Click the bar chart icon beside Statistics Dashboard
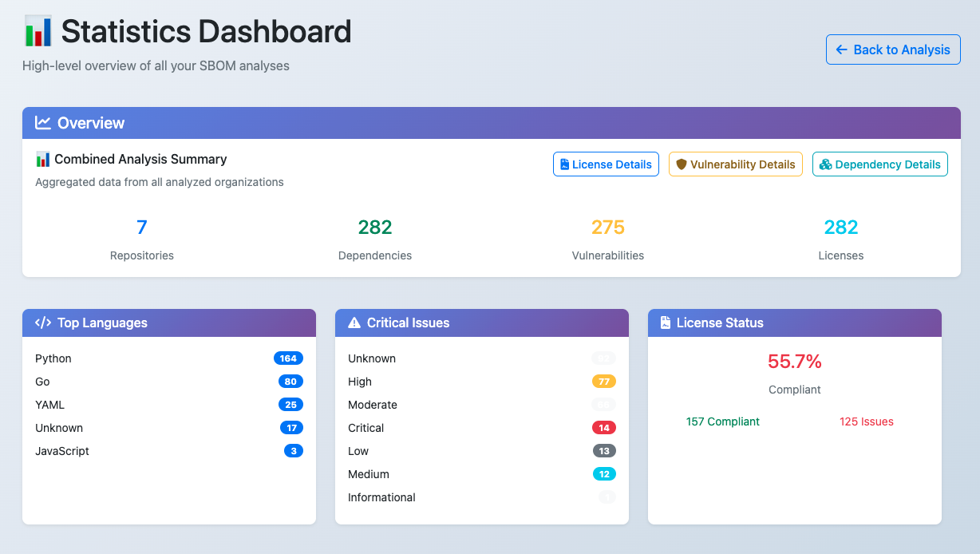This screenshot has width=980, height=554. (38, 32)
